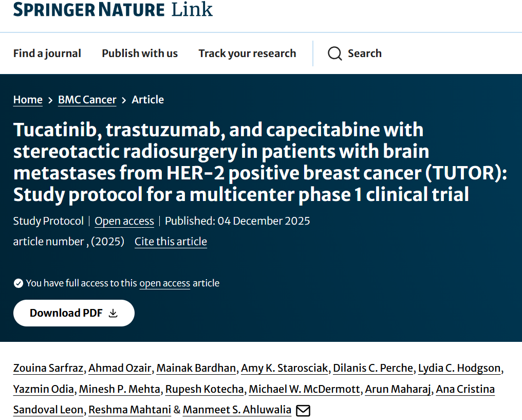Click the Springer Nature Link logo
522x420 pixels.
[113, 9]
